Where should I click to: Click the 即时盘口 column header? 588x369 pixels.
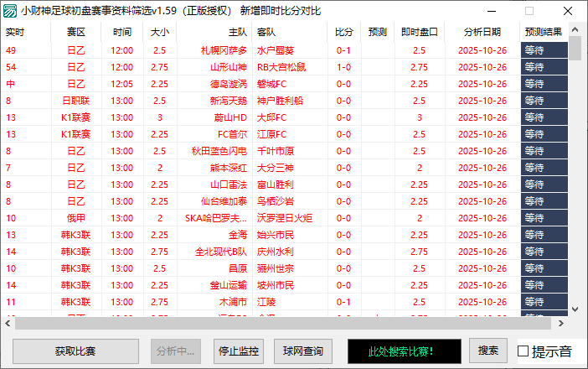pos(420,31)
